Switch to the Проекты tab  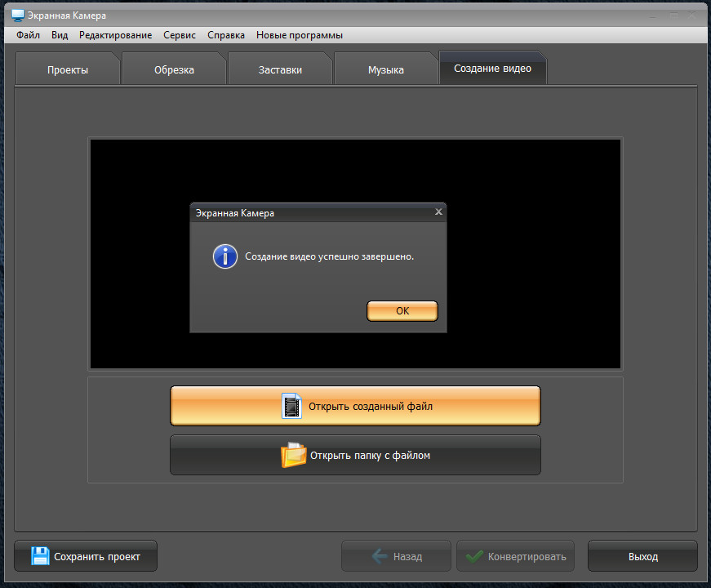pyautogui.click(x=68, y=69)
